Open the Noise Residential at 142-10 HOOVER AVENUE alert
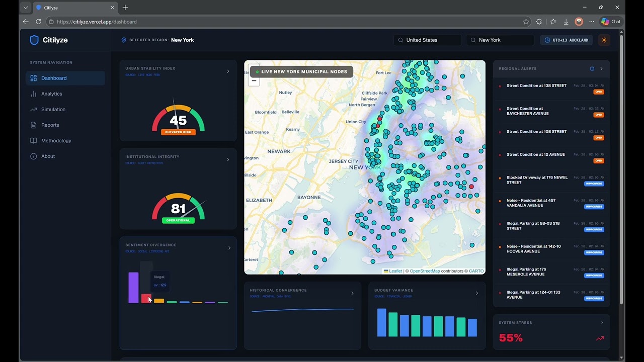This screenshot has height=362, width=644. coord(551,249)
